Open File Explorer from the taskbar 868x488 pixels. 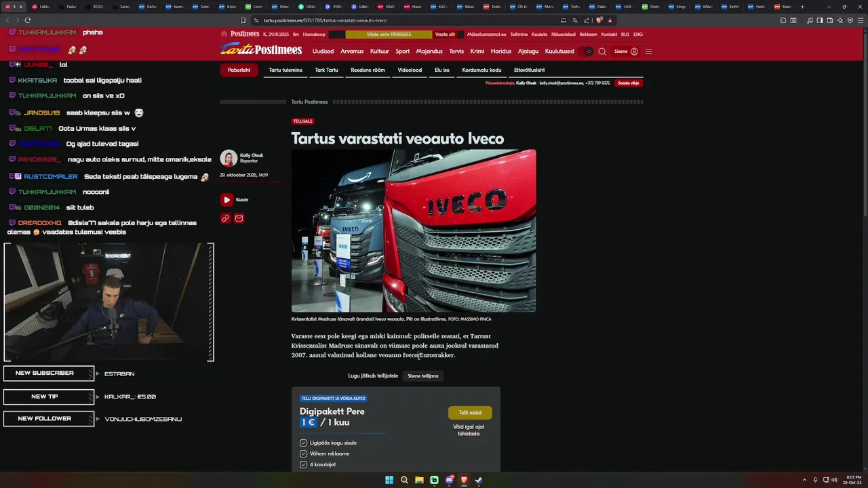(x=419, y=480)
